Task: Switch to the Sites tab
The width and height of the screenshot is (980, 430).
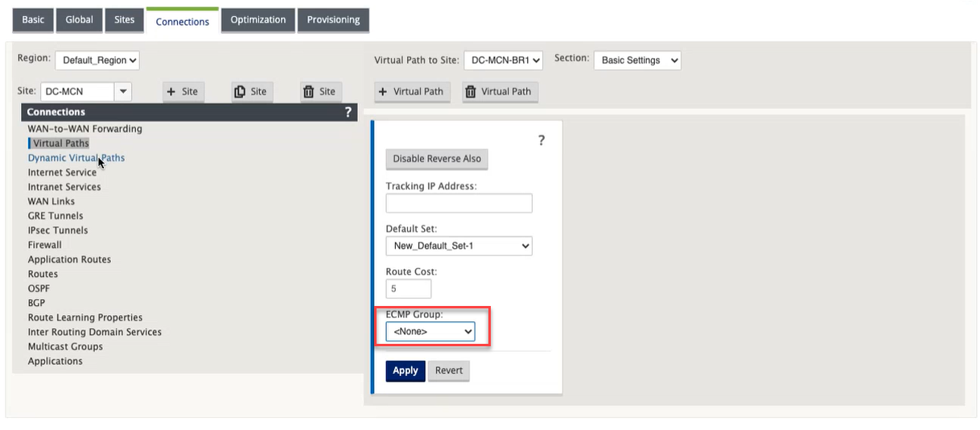Action: pyautogui.click(x=124, y=19)
